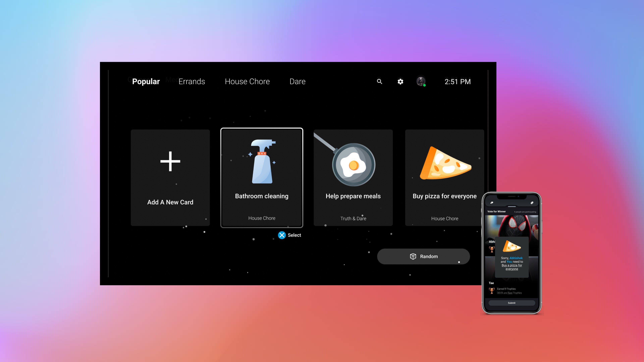Open settings via the gear icon
This screenshot has width=644, height=362.
click(x=400, y=82)
